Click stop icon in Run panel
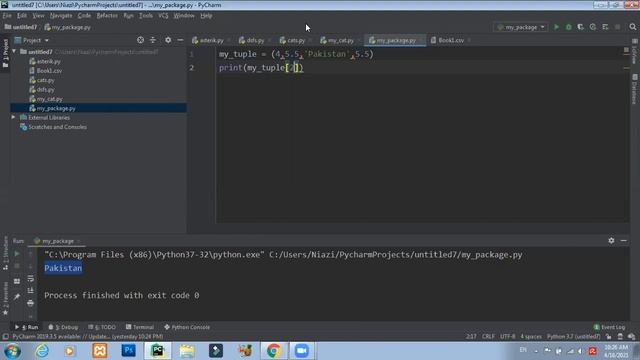This screenshot has height=360, width=640. [x=17, y=266]
